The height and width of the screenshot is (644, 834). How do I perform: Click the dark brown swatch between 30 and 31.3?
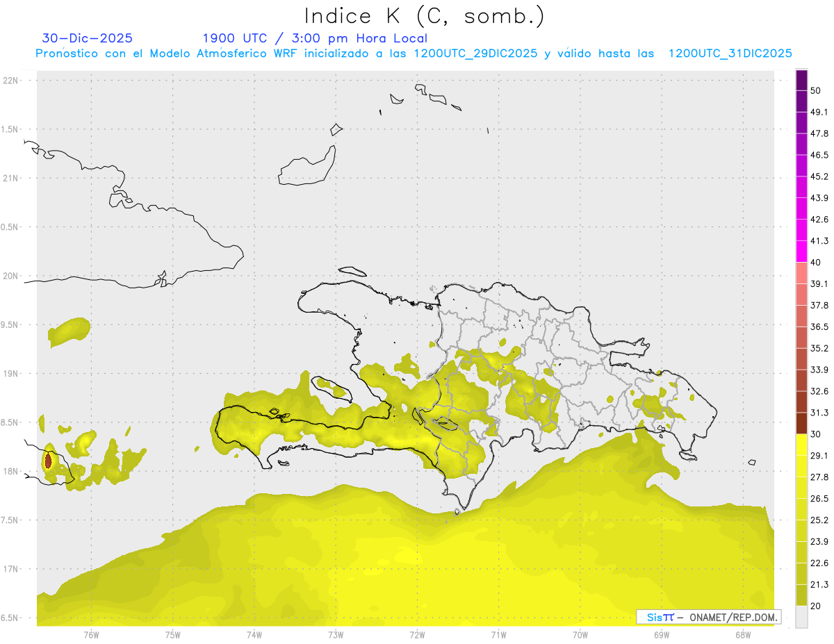point(801,423)
